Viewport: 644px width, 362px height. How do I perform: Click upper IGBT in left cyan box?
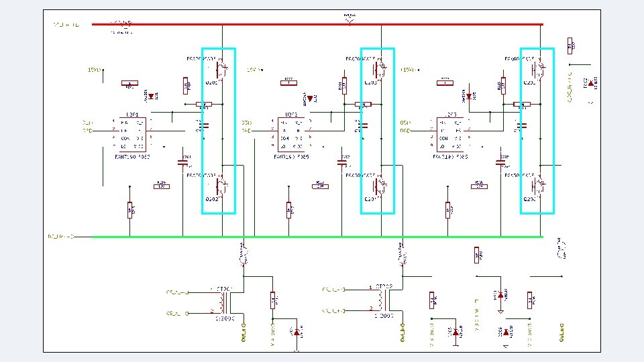[x=221, y=70]
